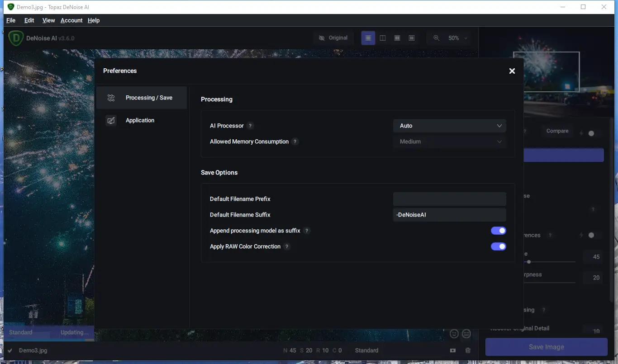Click the neutral face feedback icon

pyautogui.click(x=466, y=334)
